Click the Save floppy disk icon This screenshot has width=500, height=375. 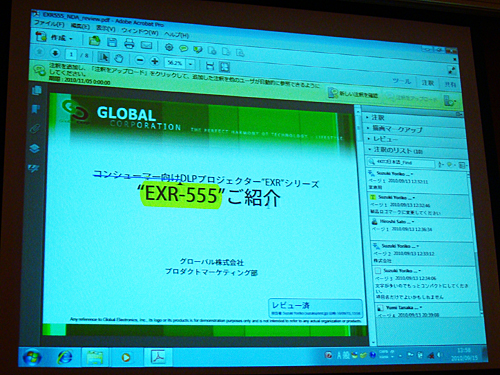(112, 42)
